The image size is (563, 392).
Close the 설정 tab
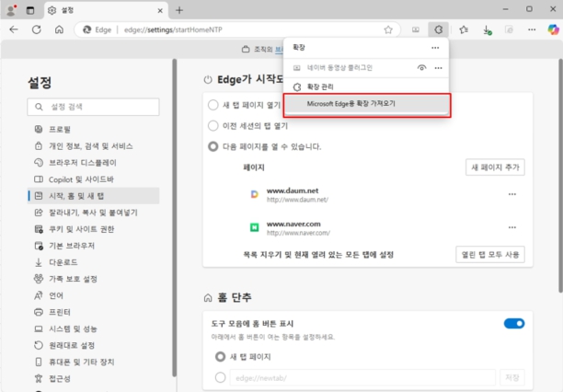click(160, 10)
